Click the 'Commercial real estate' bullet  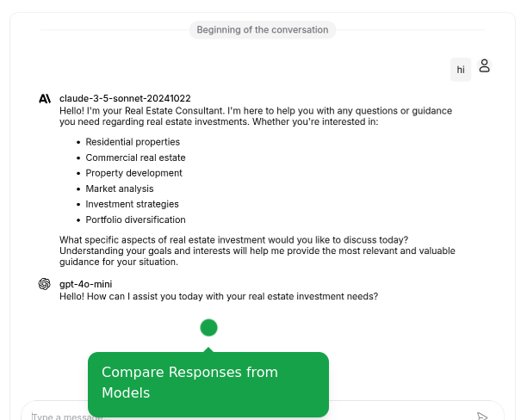point(135,157)
